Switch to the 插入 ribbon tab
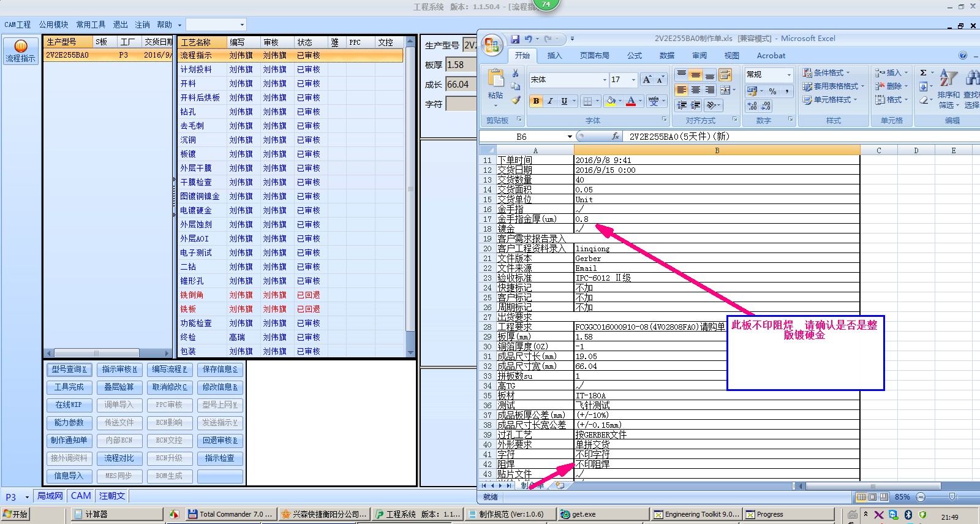The image size is (980, 524). (x=554, y=55)
